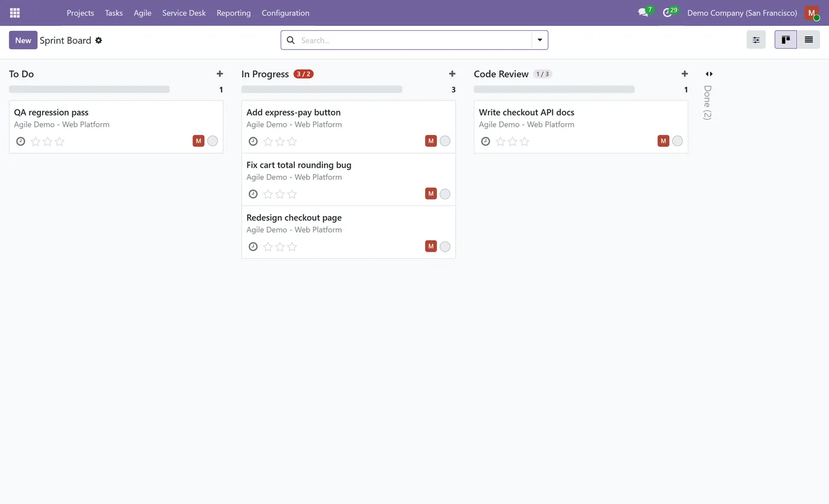Add a quick task in the Code Review column
The image size is (829, 504).
(685, 74)
